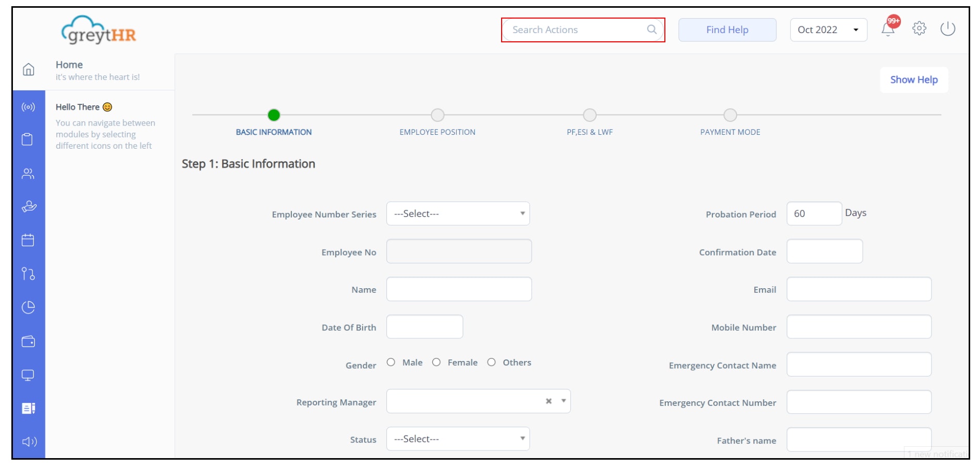
Task: Click the Confirmation Date field
Action: click(825, 251)
